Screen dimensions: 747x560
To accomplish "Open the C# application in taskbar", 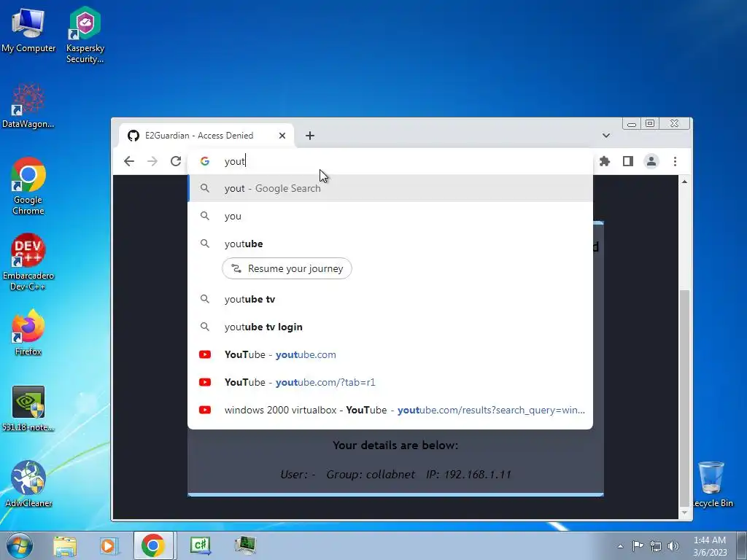I will point(201,545).
